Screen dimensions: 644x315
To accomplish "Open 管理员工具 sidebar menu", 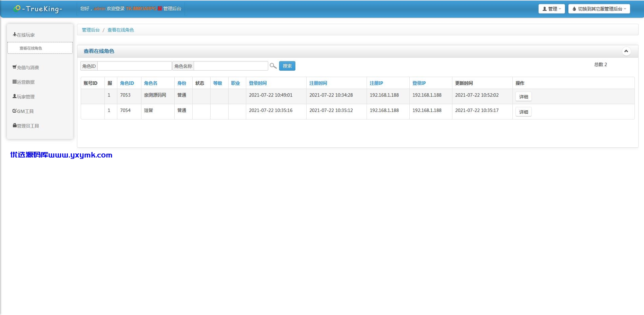I will [26, 126].
